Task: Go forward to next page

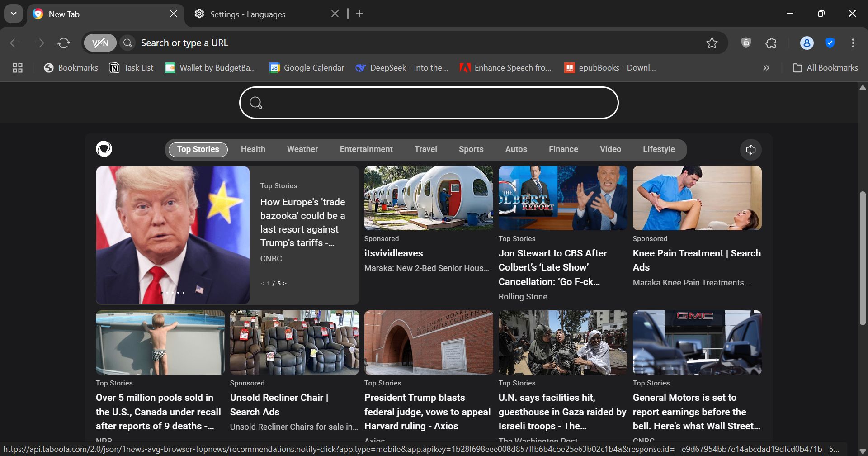Action: [x=39, y=43]
